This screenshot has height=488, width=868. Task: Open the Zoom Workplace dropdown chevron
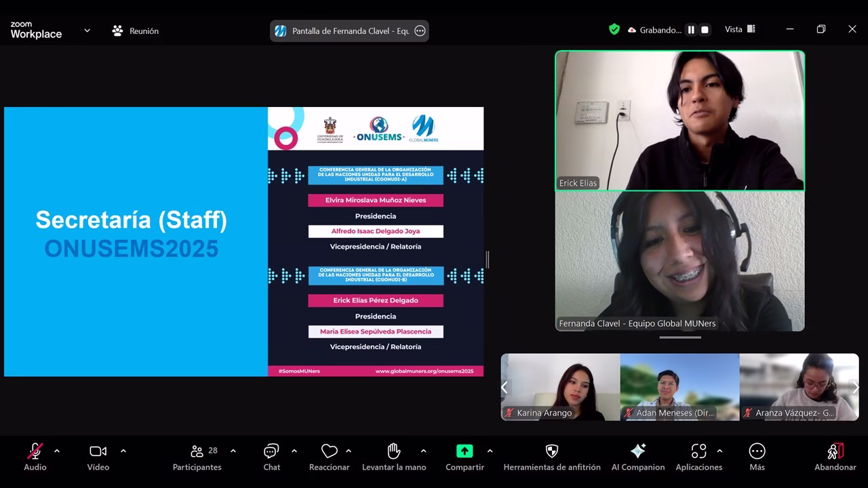(x=87, y=30)
